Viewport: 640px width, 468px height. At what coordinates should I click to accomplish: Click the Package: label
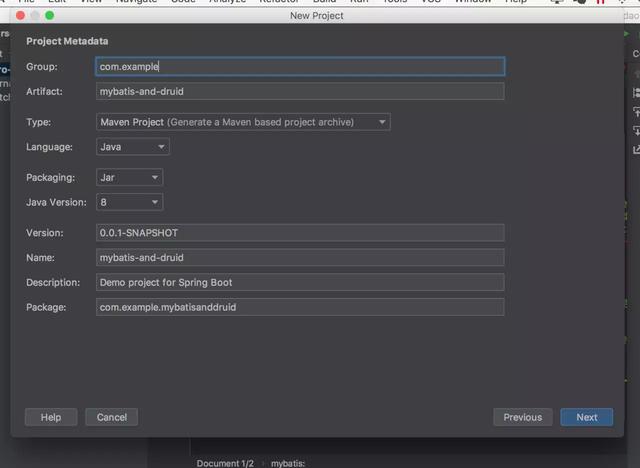click(46, 307)
